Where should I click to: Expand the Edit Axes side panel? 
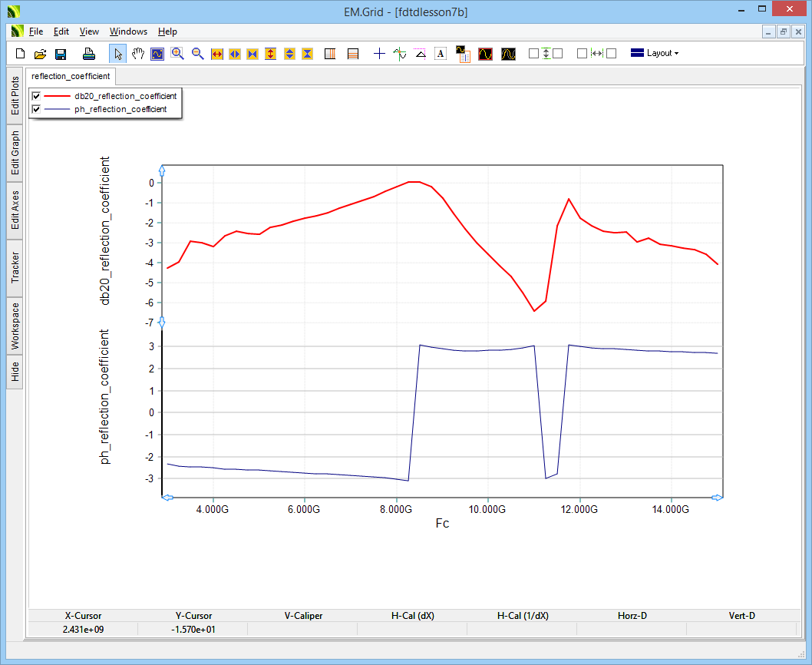[x=15, y=210]
